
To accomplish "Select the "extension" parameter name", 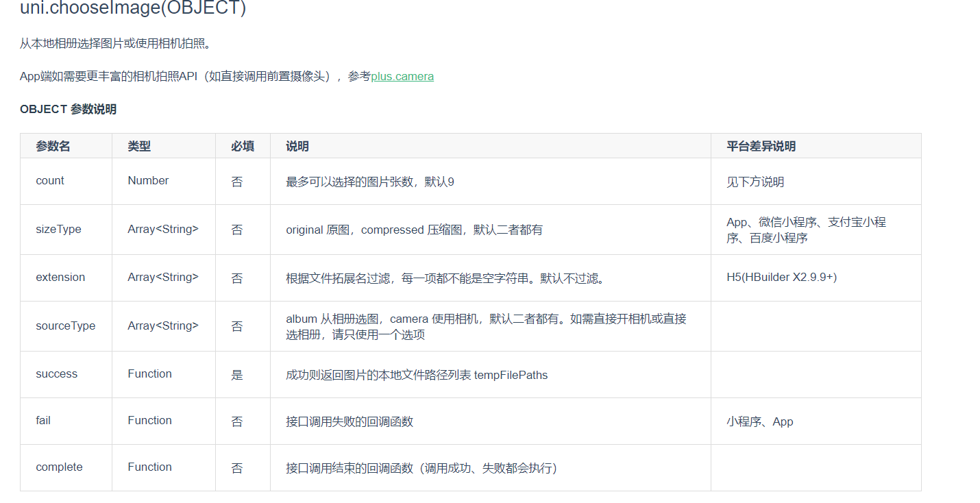I will [60, 278].
